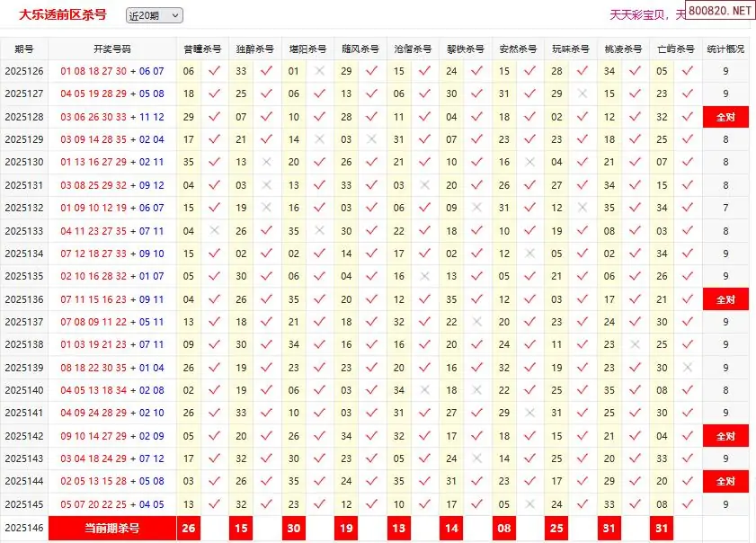Click the X mark for 昔瞳杀号 in period 2025133
The image size is (756, 543).
[214, 231]
